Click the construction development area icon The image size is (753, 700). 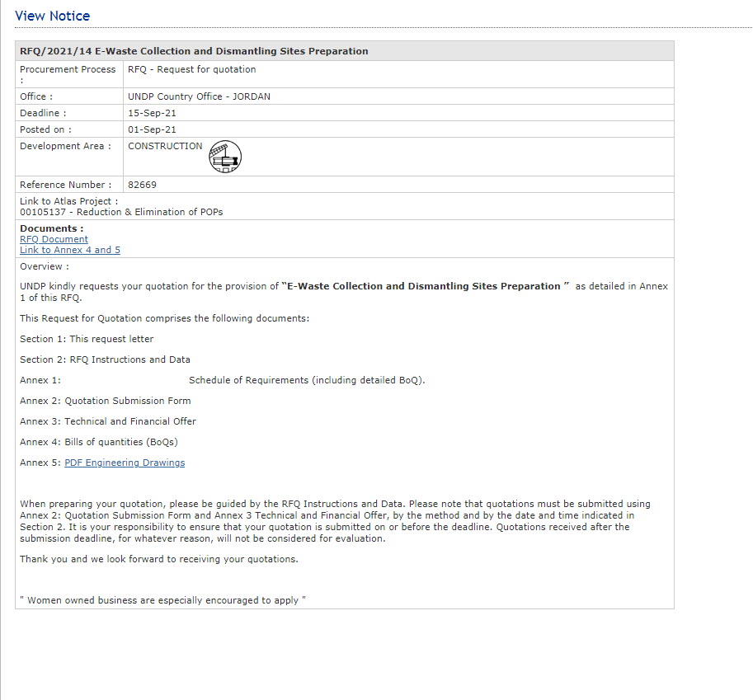coord(225,157)
